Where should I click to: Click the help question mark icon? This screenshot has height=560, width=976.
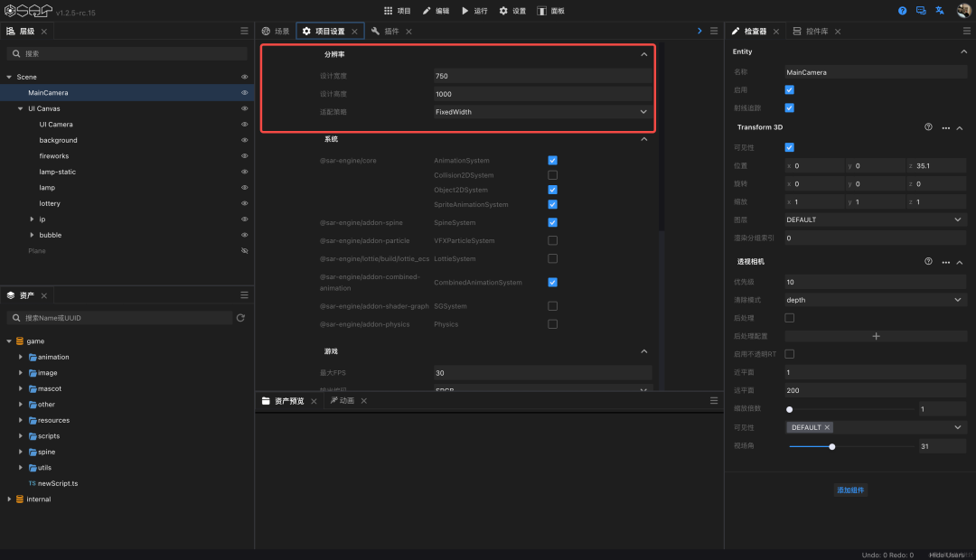coord(902,11)
